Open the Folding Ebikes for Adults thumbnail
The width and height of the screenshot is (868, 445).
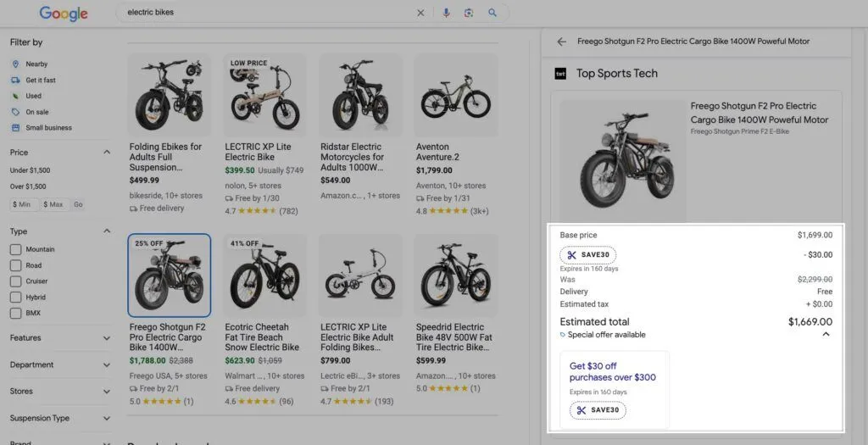tap(170, 95)
